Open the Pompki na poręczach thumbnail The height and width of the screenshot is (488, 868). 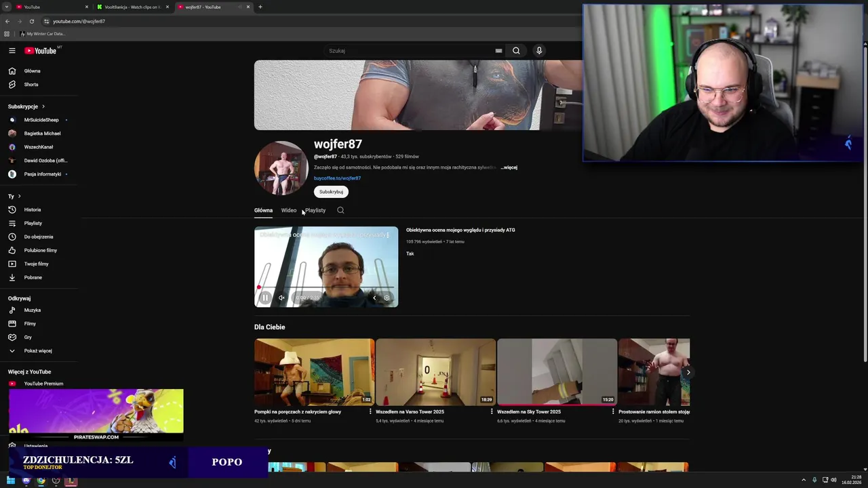click(314, 372)
